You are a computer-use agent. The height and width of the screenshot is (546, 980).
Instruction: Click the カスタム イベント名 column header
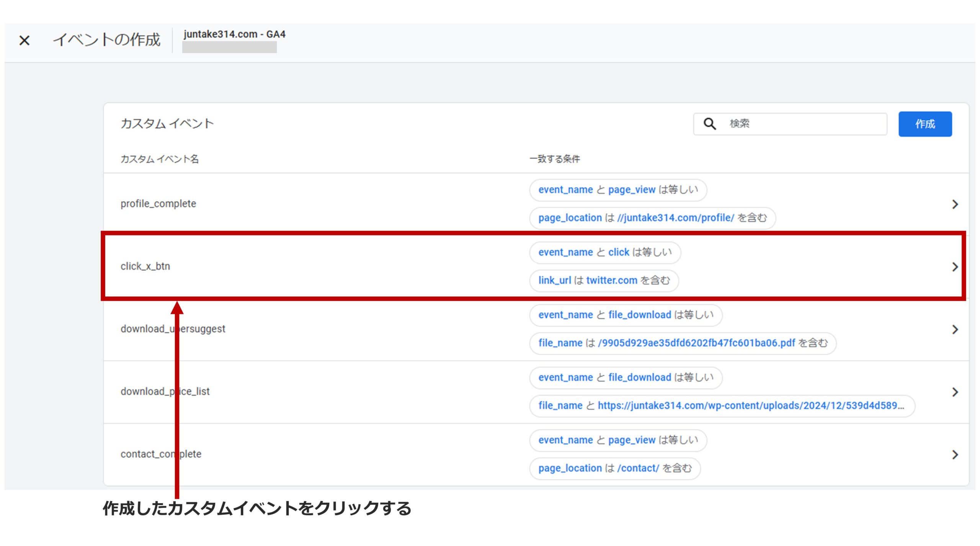[x=159, y=159]
